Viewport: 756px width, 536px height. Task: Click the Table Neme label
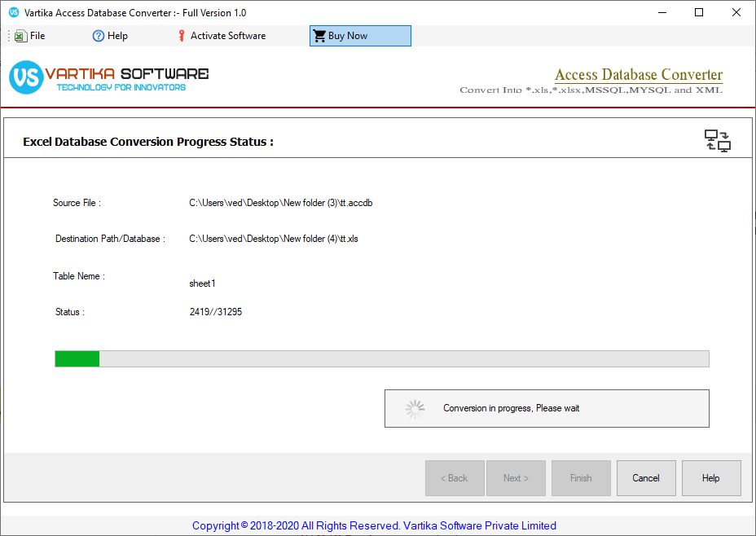click(78, 276)
